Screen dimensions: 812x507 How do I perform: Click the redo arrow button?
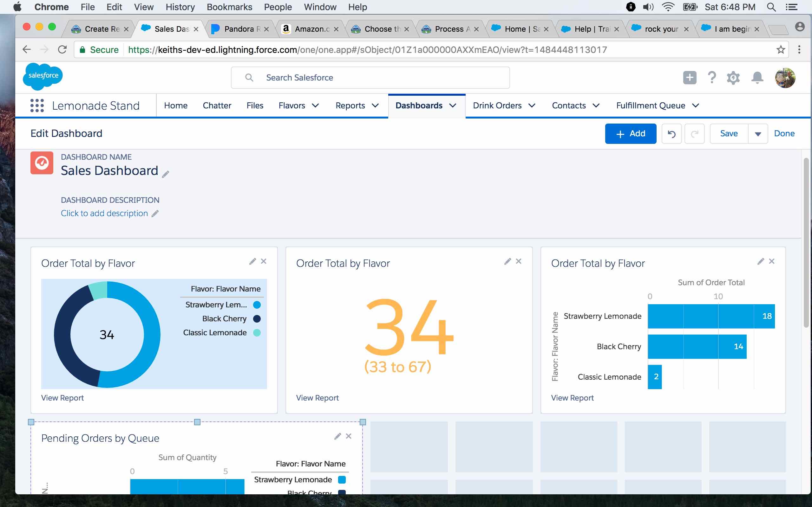694,134
